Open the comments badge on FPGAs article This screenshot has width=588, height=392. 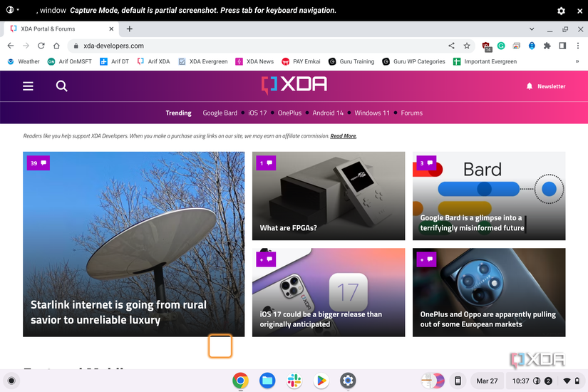point(266,163)
